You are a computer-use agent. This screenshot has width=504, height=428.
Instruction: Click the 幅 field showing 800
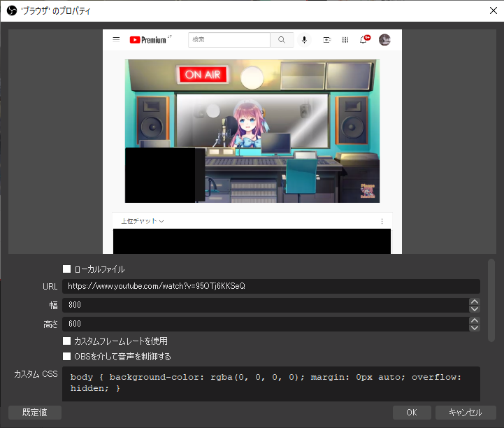[x=266, y=305]
